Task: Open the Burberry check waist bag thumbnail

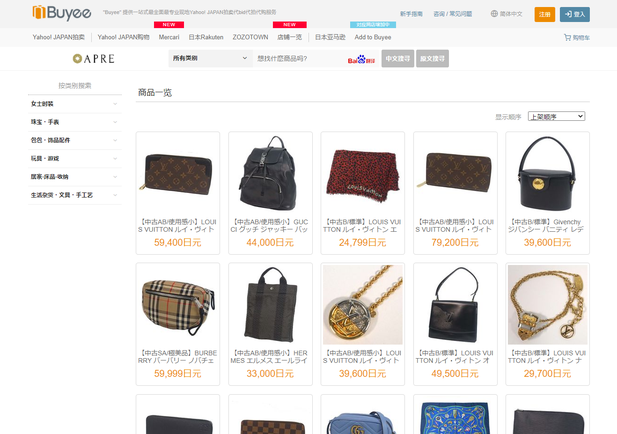Action: tap(178, 305)
